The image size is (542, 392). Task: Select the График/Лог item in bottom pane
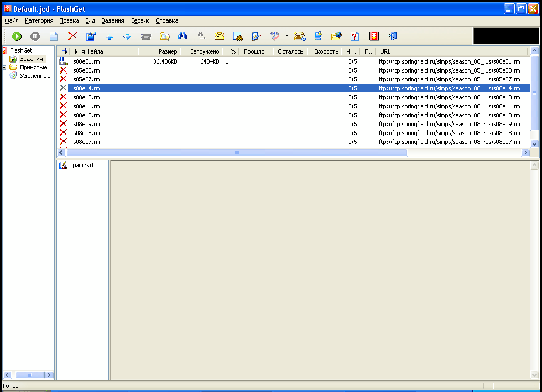point(81,166)
